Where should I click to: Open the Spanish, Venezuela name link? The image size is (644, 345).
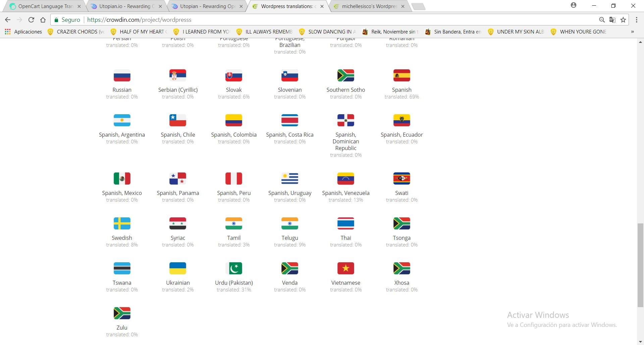[x=346, y=193]
